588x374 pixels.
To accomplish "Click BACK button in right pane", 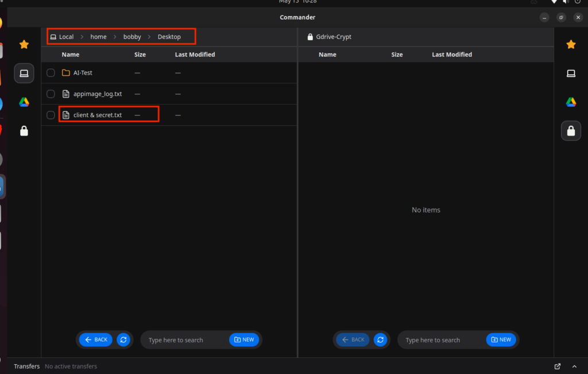I will [x=353, y=340].
